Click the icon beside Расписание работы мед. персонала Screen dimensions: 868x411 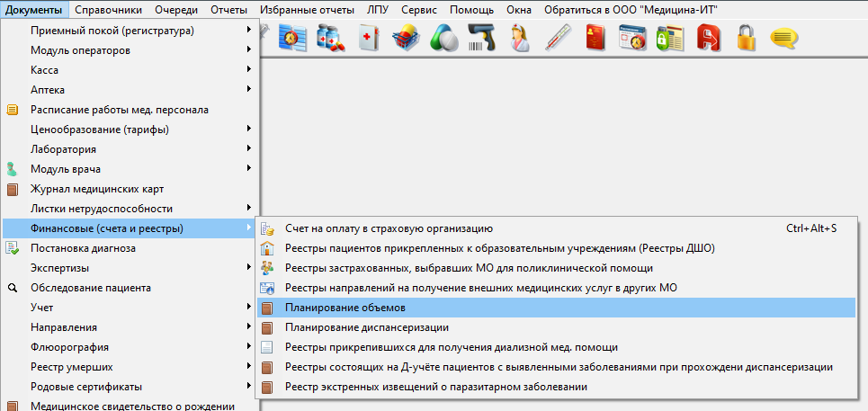[x=13, y=110]
